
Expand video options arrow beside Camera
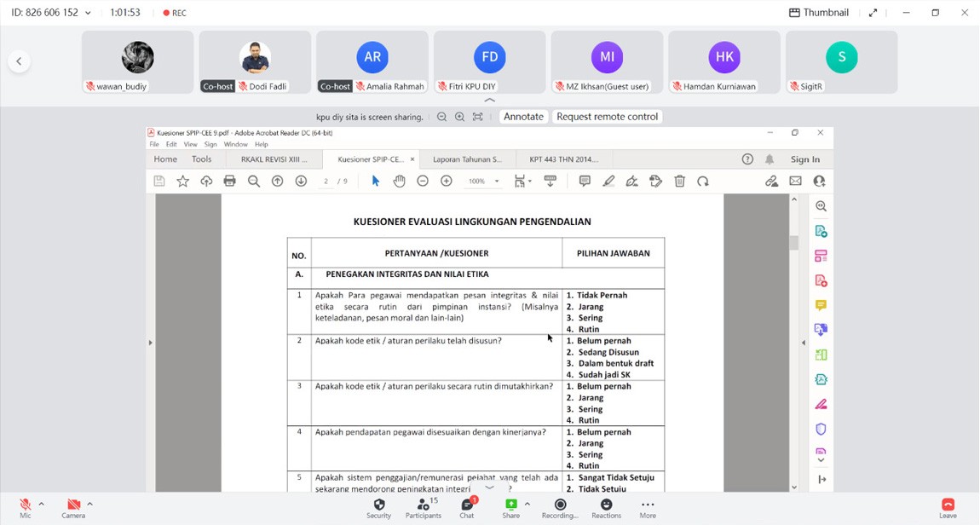[x=89, y=504]
